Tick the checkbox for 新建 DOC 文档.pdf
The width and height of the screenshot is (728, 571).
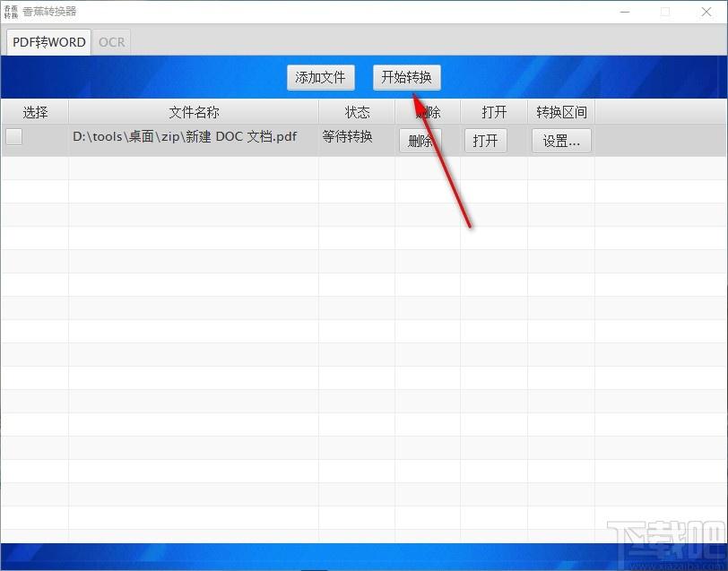[14, 136]
